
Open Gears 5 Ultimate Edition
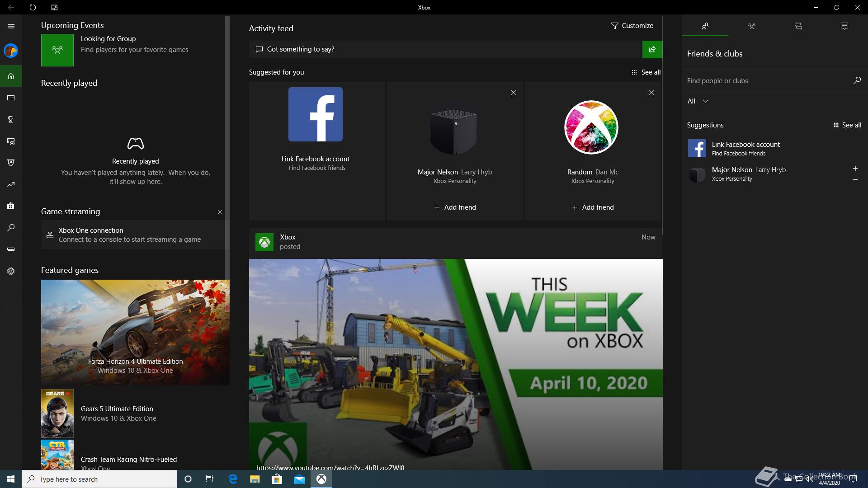[x=135, y=413]
